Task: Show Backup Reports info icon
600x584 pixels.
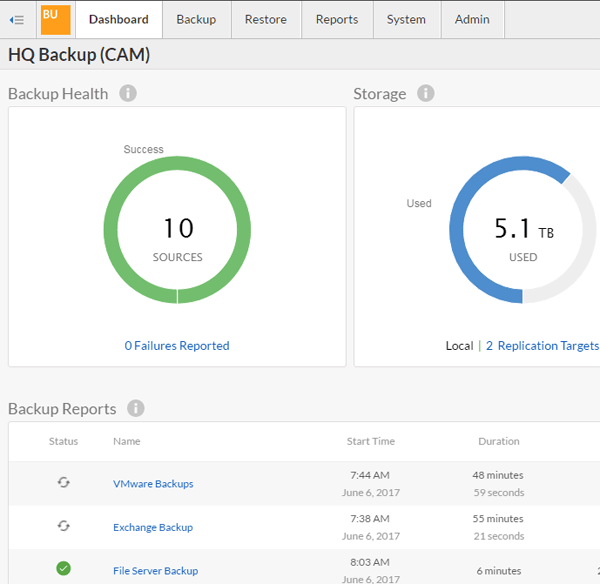Action: pos(135,408)
